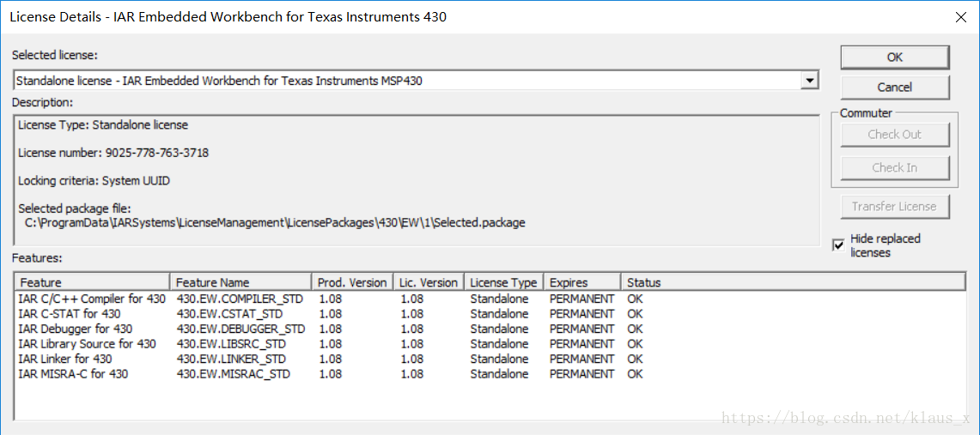Click the Lic. Version column header

pyautogui.click(x=428, y=282)
